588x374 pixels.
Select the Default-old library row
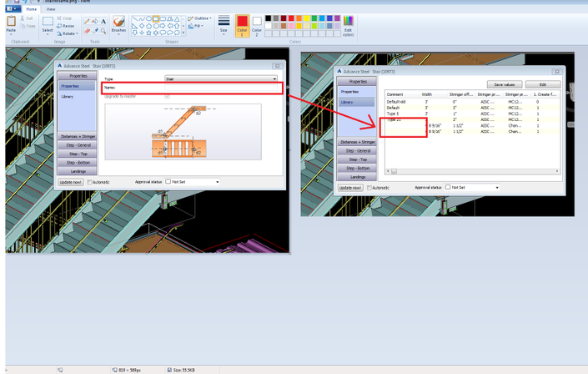473,102
